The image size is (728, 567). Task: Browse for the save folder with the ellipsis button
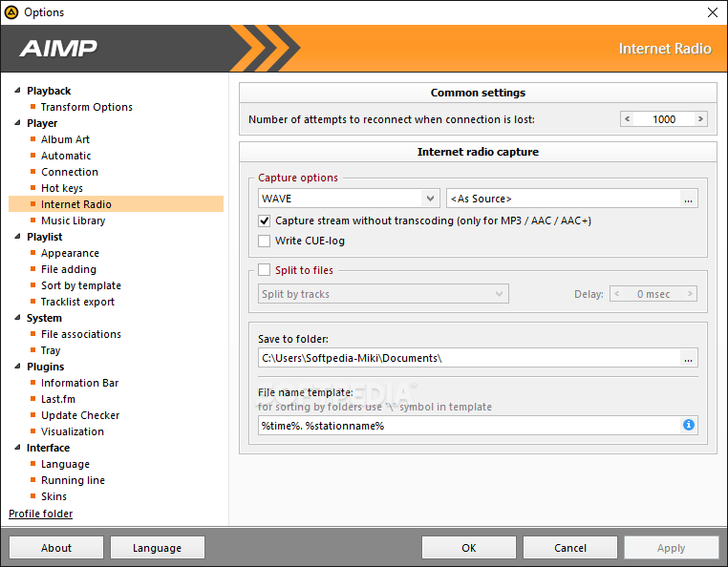point(688,358)
